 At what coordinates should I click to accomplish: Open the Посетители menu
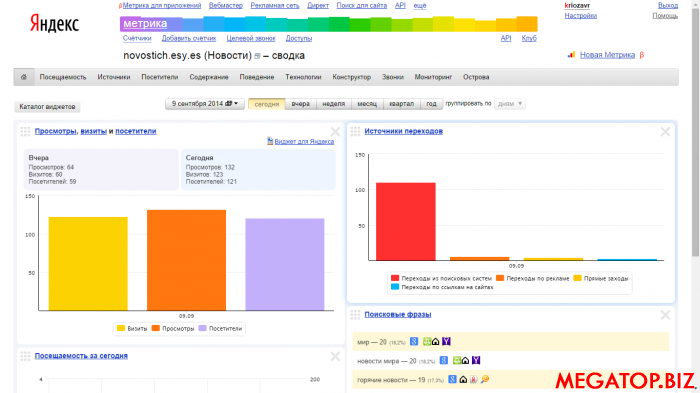tap(160, 77)
